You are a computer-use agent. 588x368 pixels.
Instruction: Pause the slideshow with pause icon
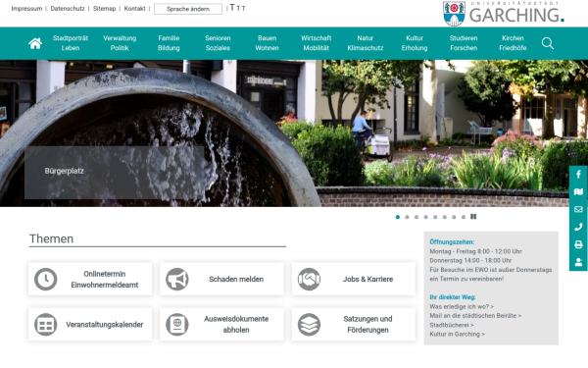click(x=473, y=217)
